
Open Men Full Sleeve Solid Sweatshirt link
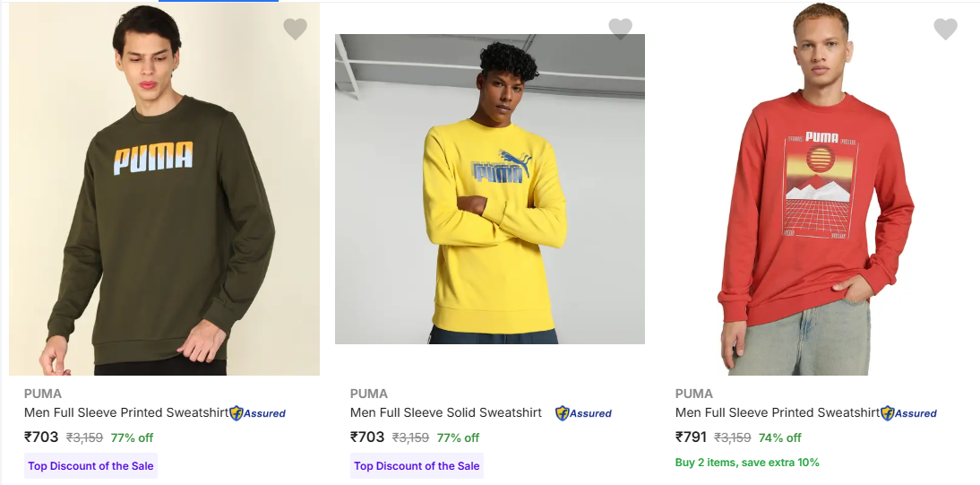(445, 413)
